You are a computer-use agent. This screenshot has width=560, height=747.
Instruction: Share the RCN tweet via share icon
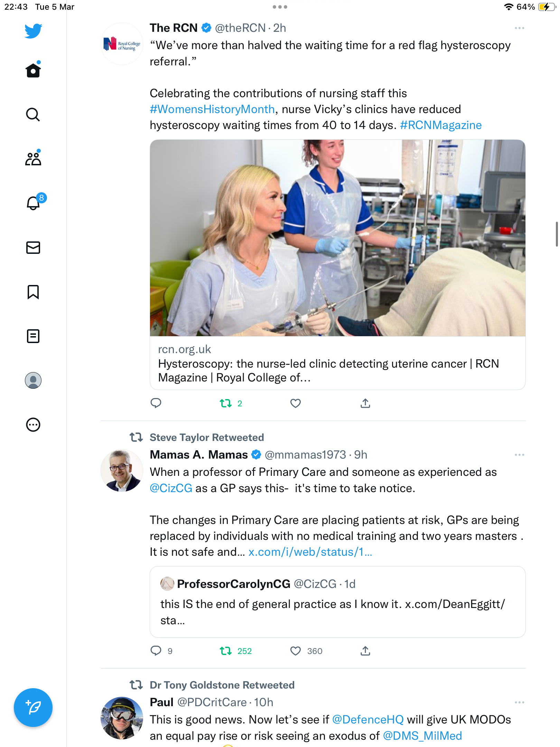[x=365, y=403]
